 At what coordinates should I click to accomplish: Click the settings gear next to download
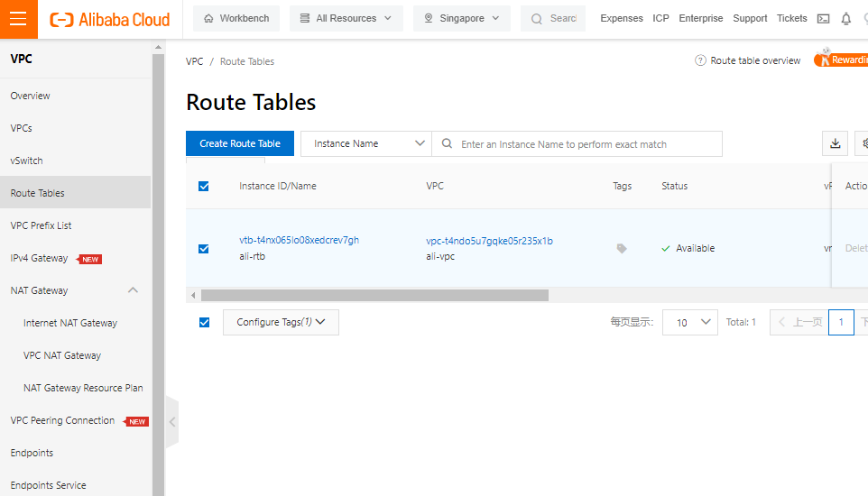863,143
